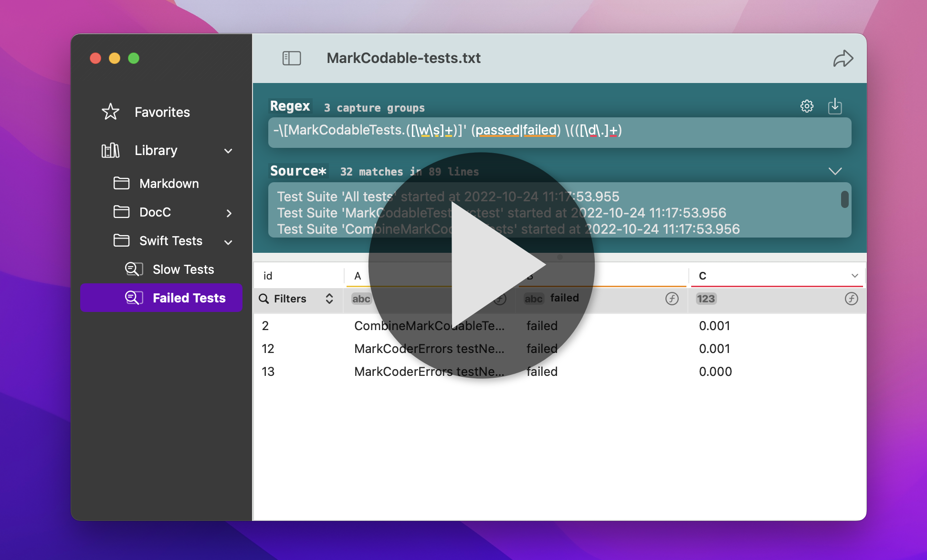This screenshot has height=560, width=927.
Task: Open regex settings gear icon
Action: click(807, 106)
